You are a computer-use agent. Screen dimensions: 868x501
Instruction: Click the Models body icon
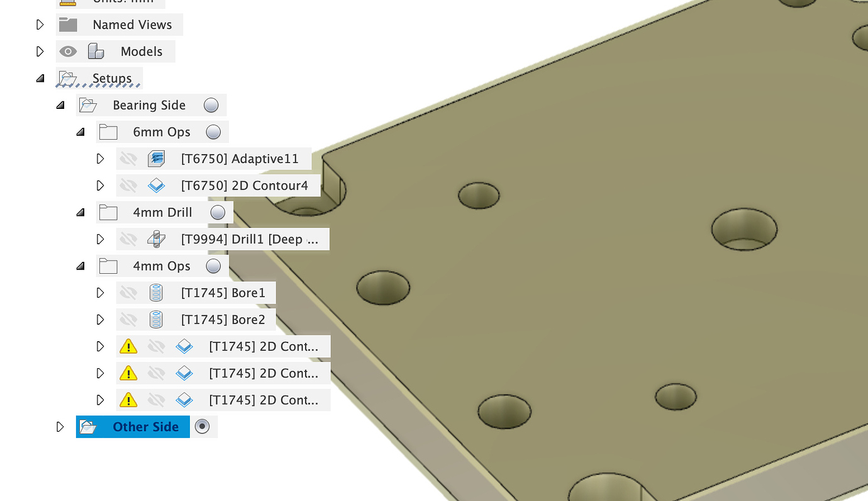(96, 51)
